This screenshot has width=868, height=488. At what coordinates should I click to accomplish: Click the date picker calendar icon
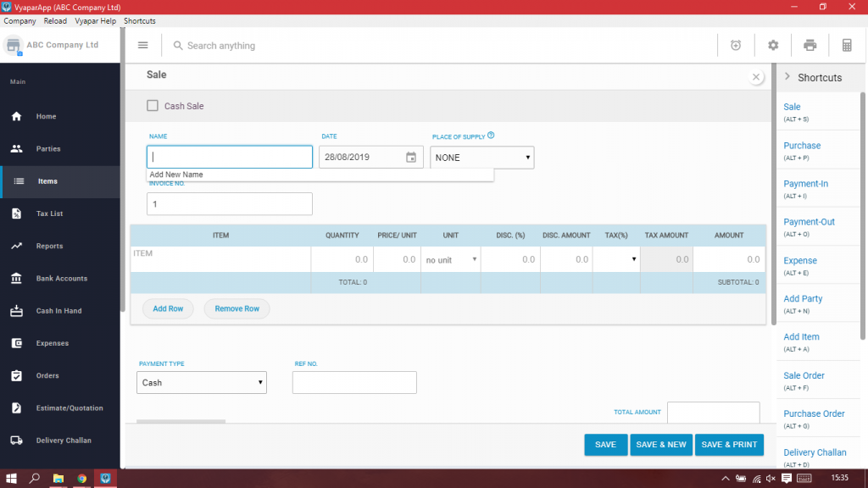[x=410, y=157]
